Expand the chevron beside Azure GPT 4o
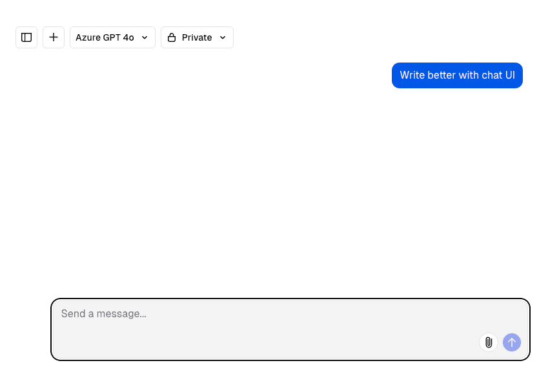The height and width of the screenshot is (392, 559). pyautogui.click(x=145, y=37)
